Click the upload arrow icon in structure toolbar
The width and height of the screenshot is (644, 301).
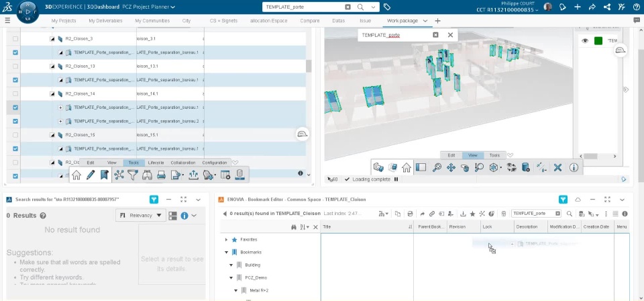point(193,175)
